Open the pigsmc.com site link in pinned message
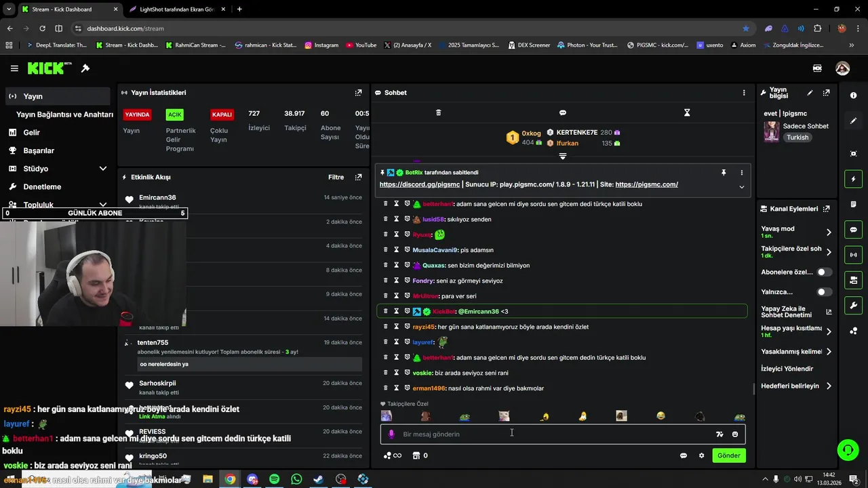The width and height of the screenshot is (868, 488). click(x=646, y=184)
